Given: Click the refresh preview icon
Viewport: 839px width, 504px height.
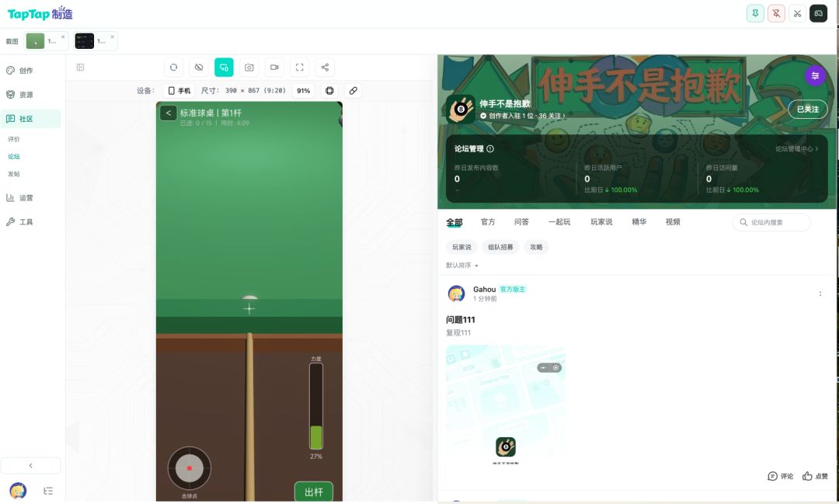Looking at the screenshot, I should [x=173, y=68].
